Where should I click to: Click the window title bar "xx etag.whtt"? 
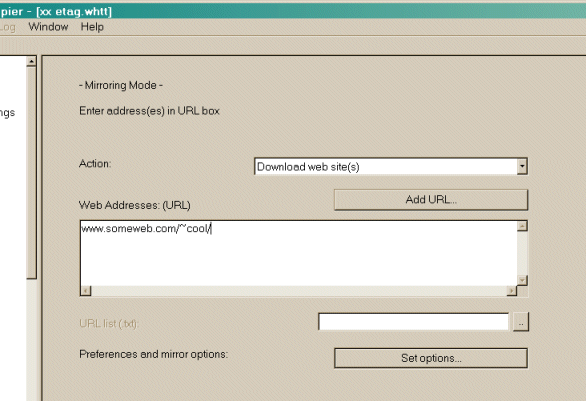(74, 12)
